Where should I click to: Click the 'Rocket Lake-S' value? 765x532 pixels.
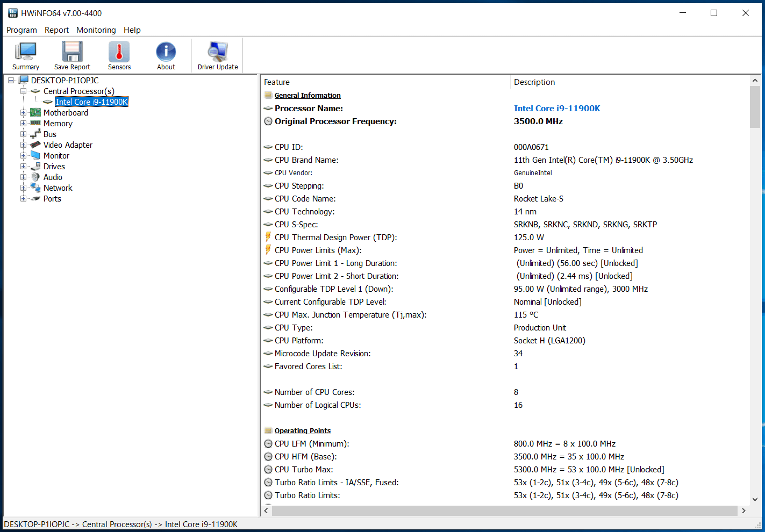tap(539, 198)
